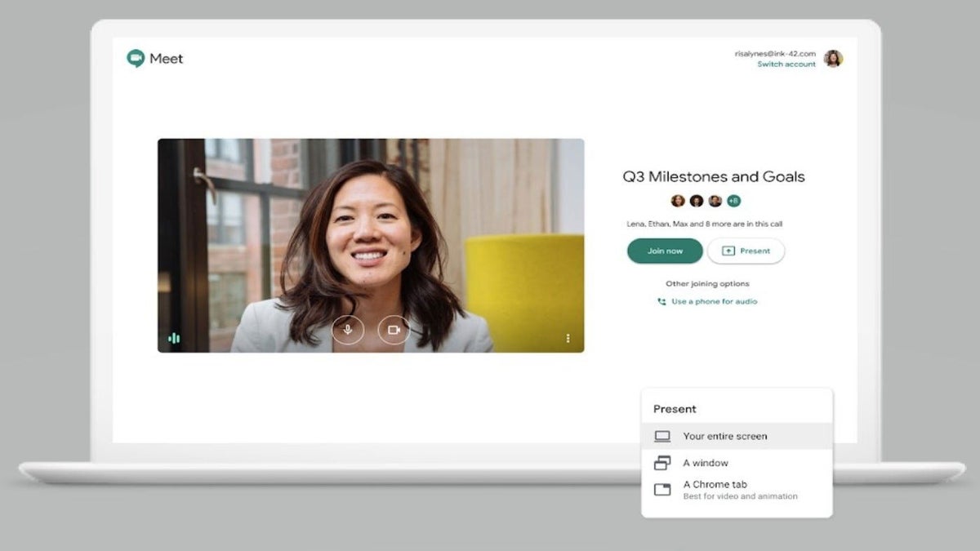This screenshot has width=980, height=551.
Task: Open the Present dropdown button
Action: pos(746,251)
